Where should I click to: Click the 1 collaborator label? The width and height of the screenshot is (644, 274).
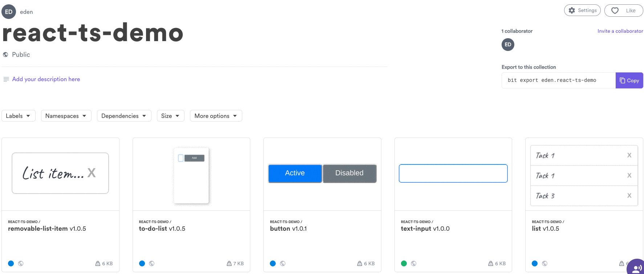(517, 31)
